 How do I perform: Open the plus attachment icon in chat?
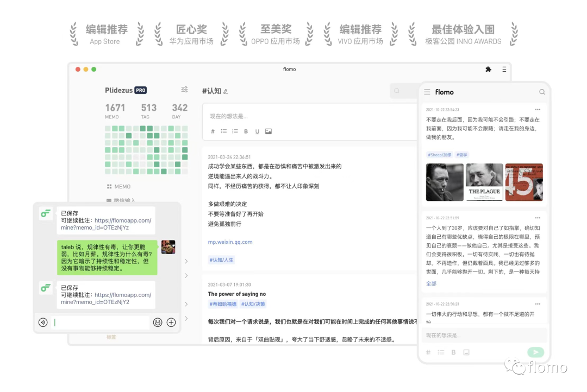[x=171, y=322]
